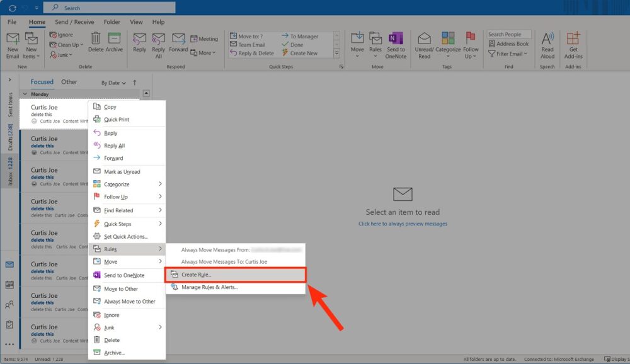Open the Send / Receive ribbon tab
The width and height of the screenshot is (630, 364).
[x=74, y=21]
